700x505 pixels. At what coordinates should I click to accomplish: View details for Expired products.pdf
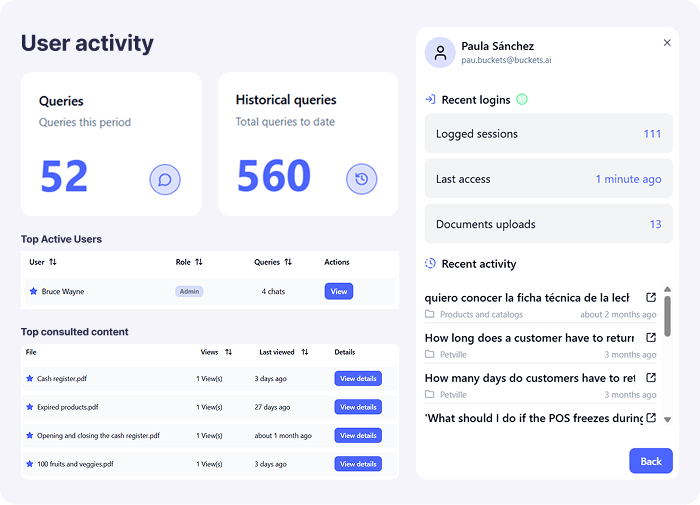357,407
